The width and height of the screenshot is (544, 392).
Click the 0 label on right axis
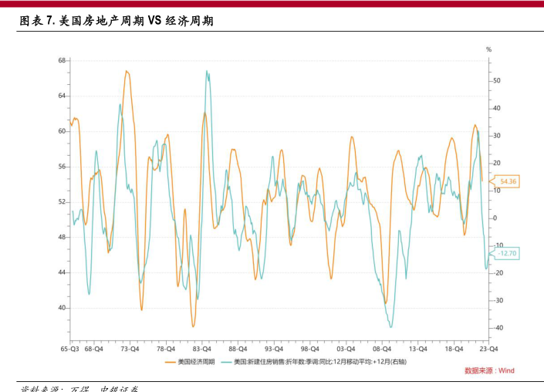(x=495, y=218)
